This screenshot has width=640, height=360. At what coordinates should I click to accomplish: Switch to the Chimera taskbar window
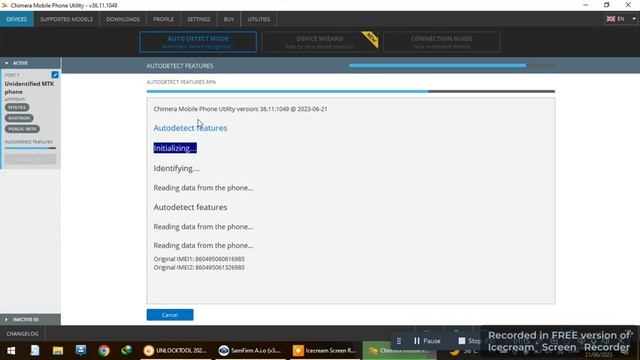coord(399,351)
